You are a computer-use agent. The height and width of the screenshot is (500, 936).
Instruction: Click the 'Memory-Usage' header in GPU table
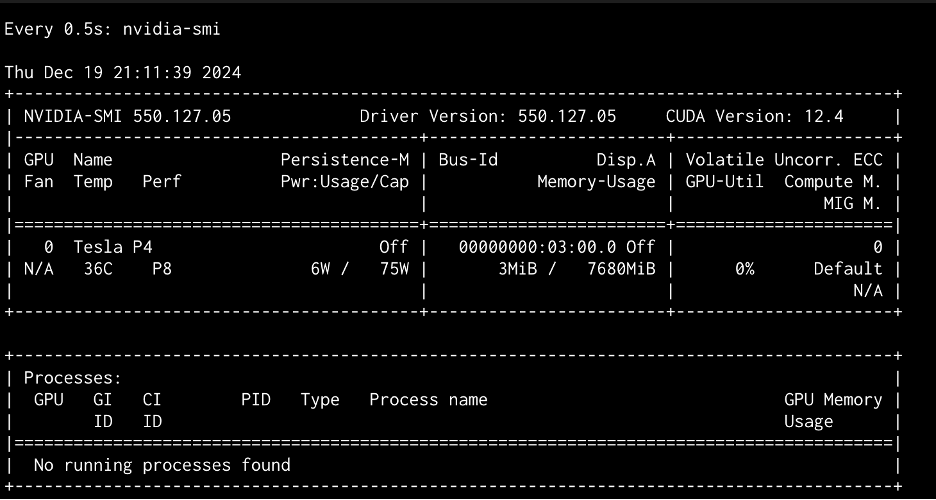coord(596,182)
